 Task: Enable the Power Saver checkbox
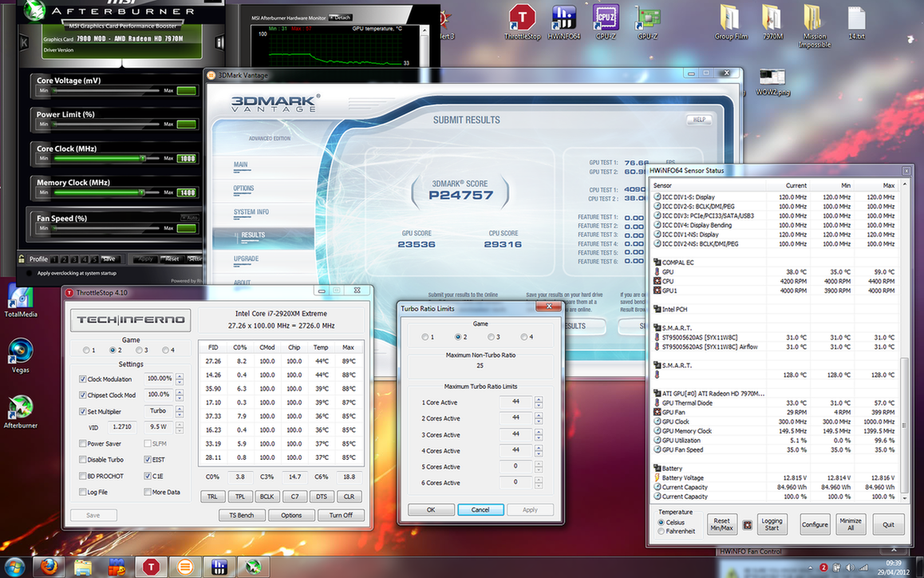pyautogui.click(x=82, y=444)
